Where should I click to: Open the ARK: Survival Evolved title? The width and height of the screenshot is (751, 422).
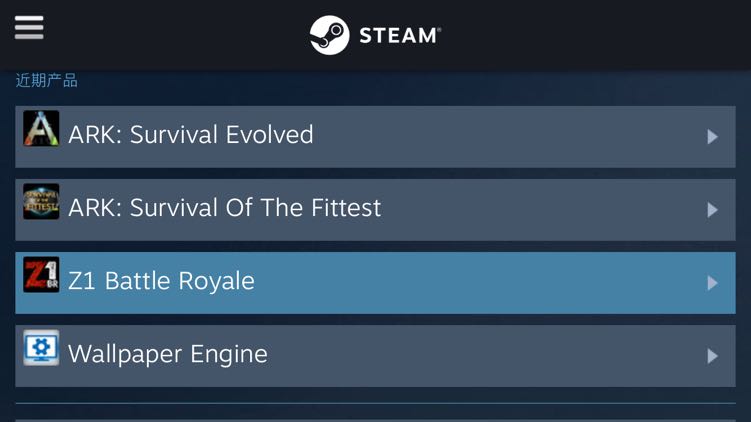click(191, 135)
